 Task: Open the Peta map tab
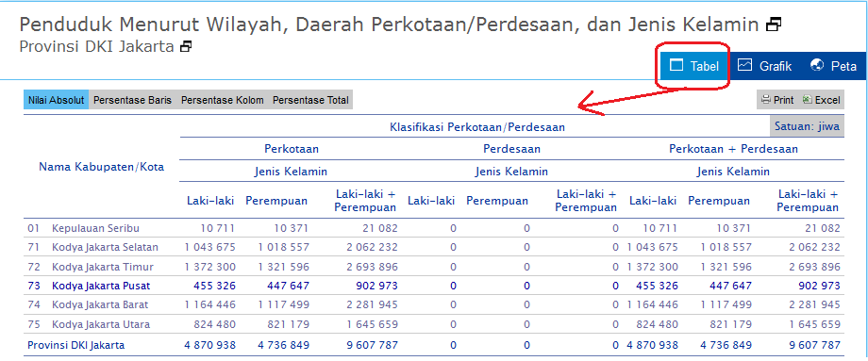click(x=834, y=66)
